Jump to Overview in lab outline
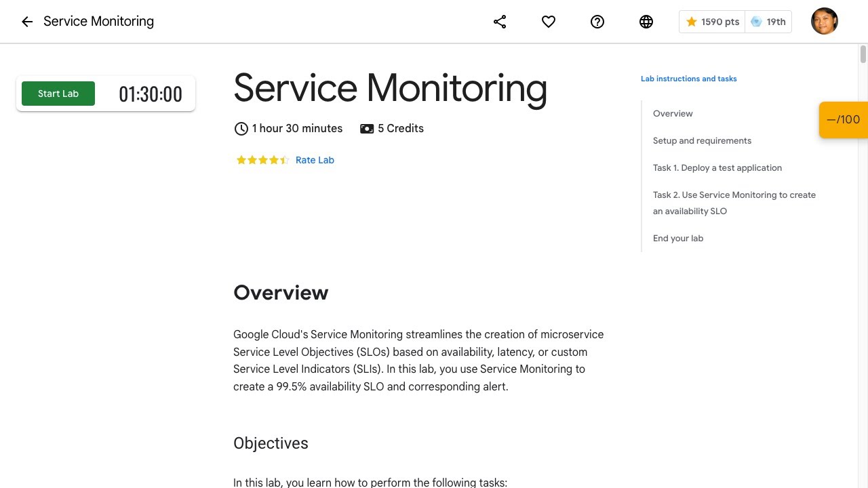 673,113
